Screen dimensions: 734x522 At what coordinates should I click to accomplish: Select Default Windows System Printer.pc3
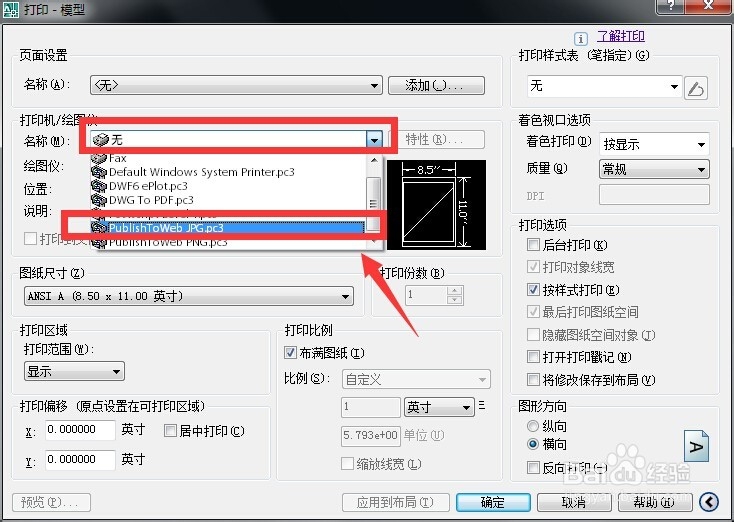(x=228, y=172)
